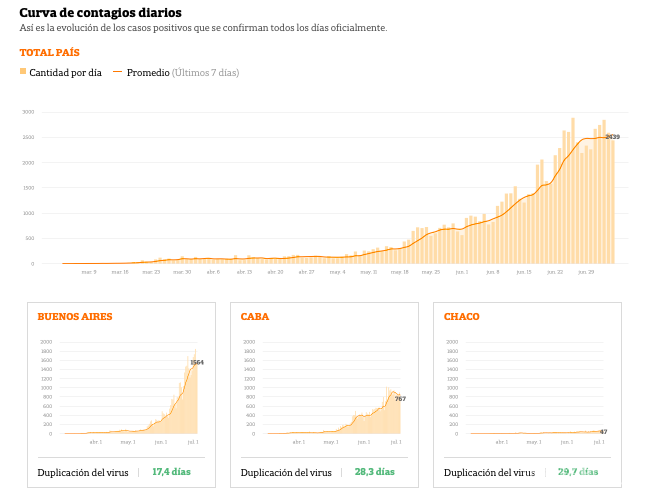Click the 1564 label in Buenos Aires chart
Image resolution: width=653 pixels, height=495 pixels.
(x=197, y=362)
